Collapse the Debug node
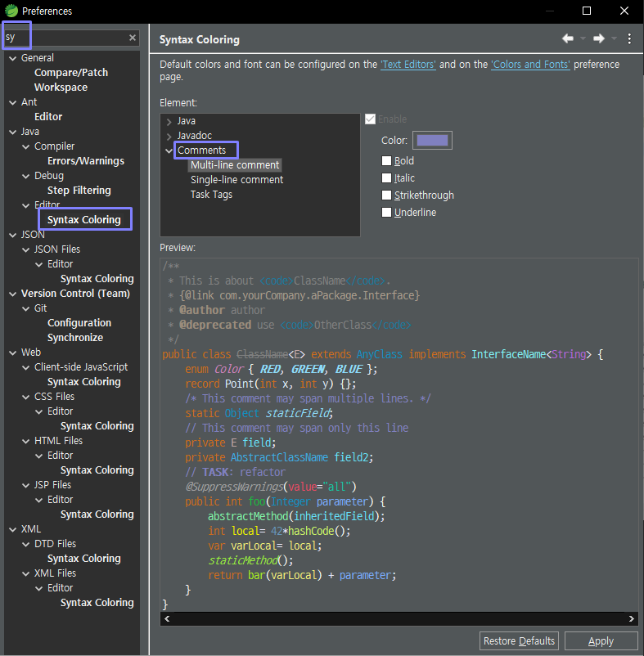 point(26,176)
